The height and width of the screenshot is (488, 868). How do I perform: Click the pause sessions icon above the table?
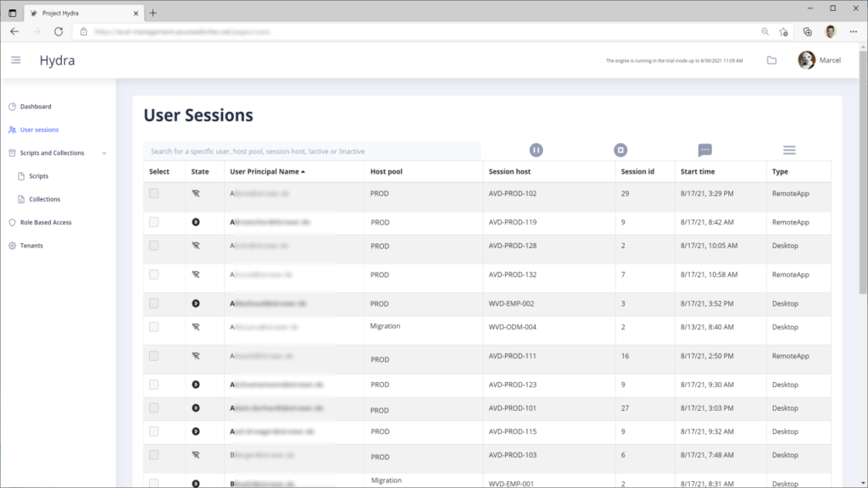(536, 150)
